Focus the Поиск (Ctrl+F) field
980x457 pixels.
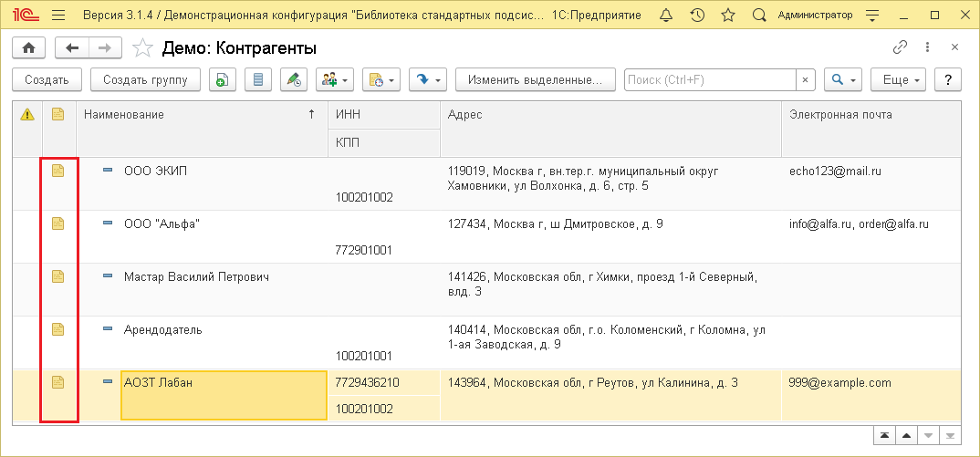[710, 80]
